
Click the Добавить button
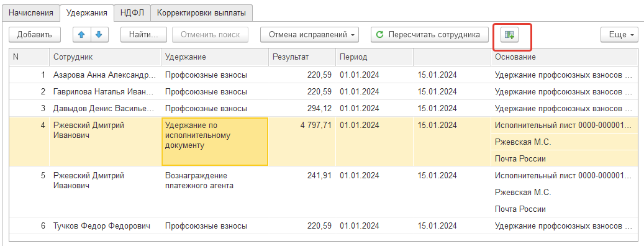[35, 35]
